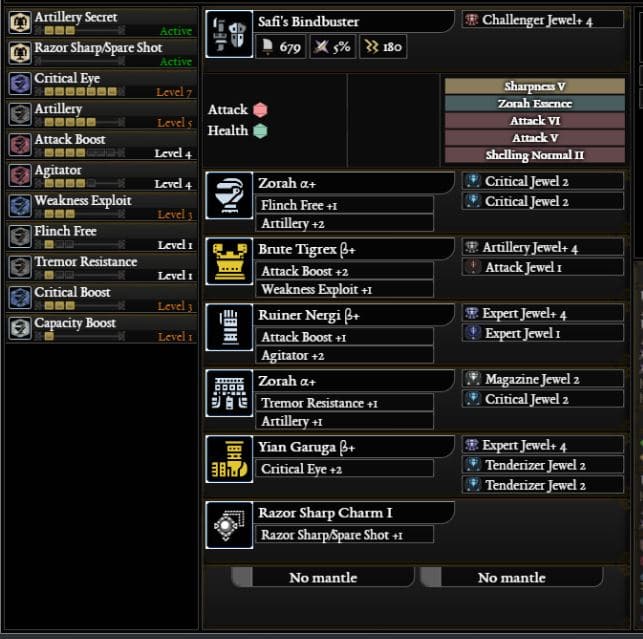Change the Magazine Jewel 2 decoration
The height and width of the screenshot is (639, 643).
[x=543, y=379]
